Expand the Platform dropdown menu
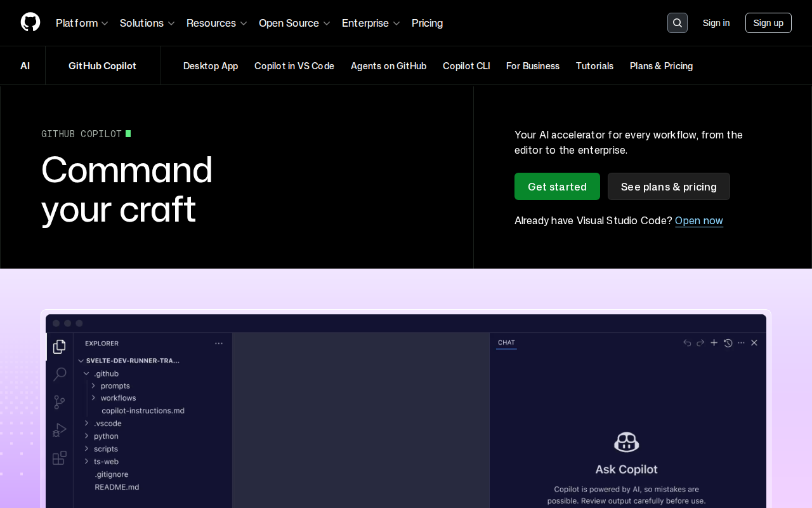812x508 pixels. tap(82, 23)
